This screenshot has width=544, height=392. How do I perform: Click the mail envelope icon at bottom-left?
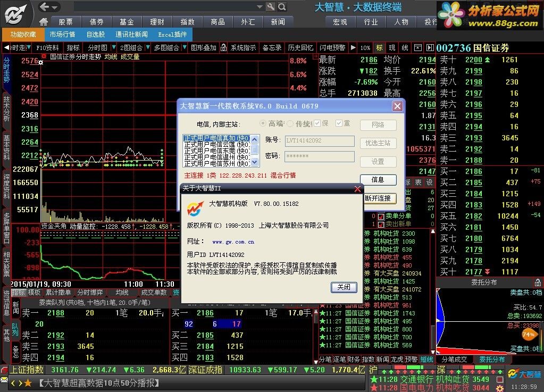coord(4,380)
